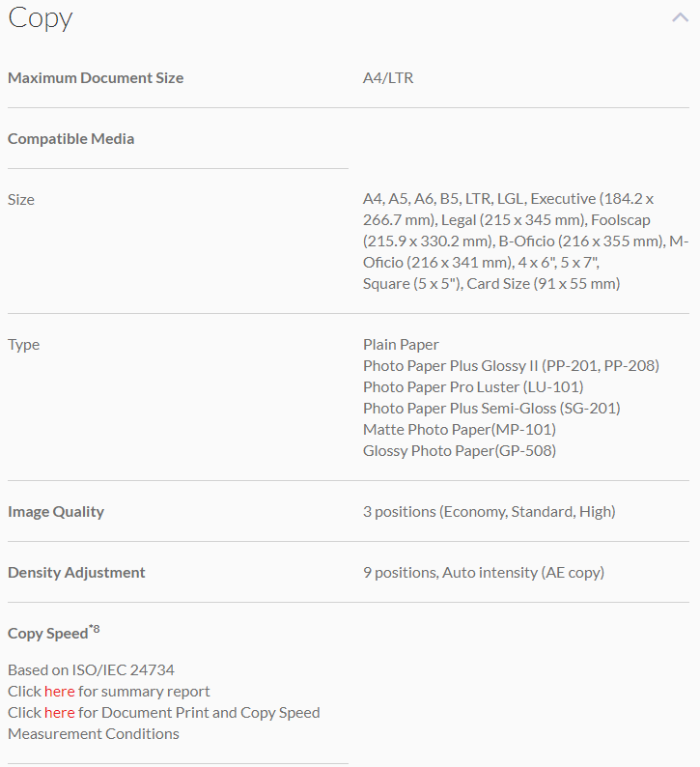This screenshot has height=767, width=700.
Task: Click the Copy Speed footnote 8 marker
Action: (95, 629)
